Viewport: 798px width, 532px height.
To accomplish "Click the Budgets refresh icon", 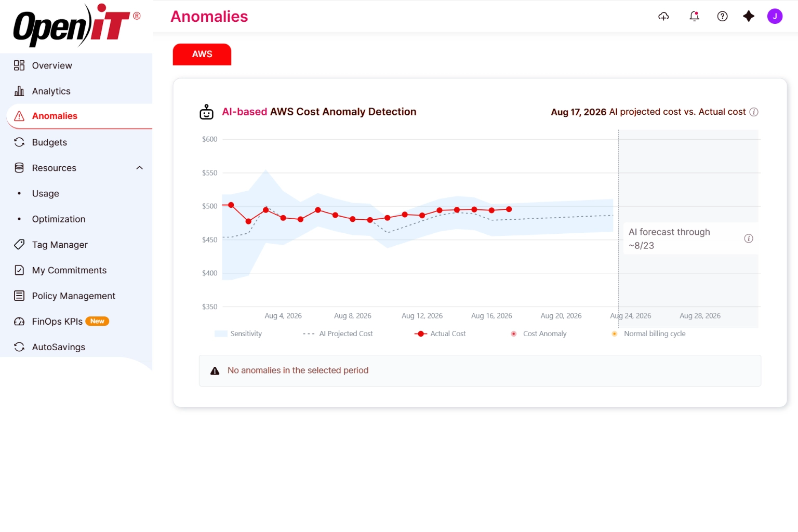I will 19,142.
